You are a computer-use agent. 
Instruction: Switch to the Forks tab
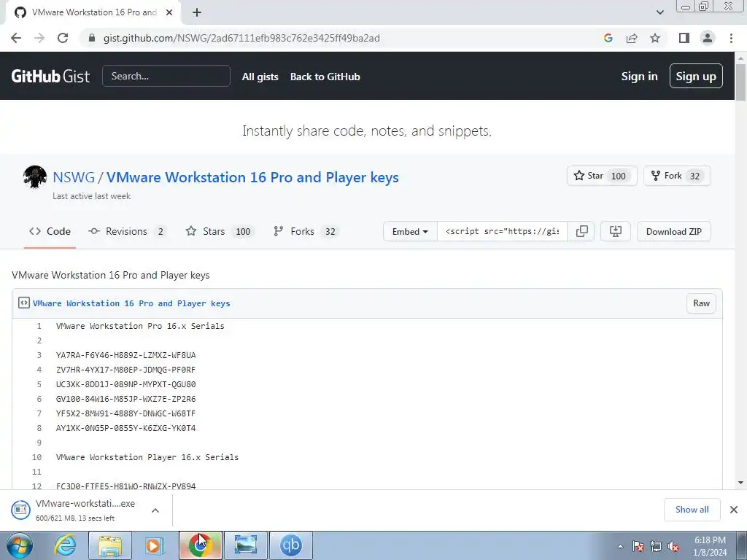306,231
